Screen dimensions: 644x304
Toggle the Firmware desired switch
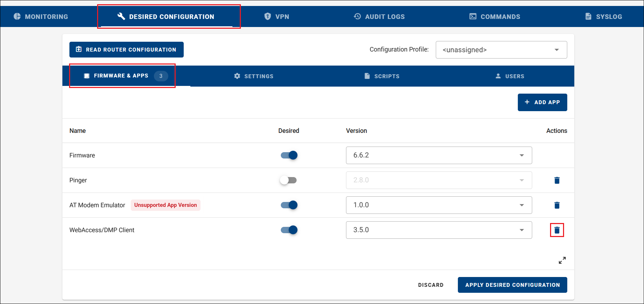click(x=289, y=155)
